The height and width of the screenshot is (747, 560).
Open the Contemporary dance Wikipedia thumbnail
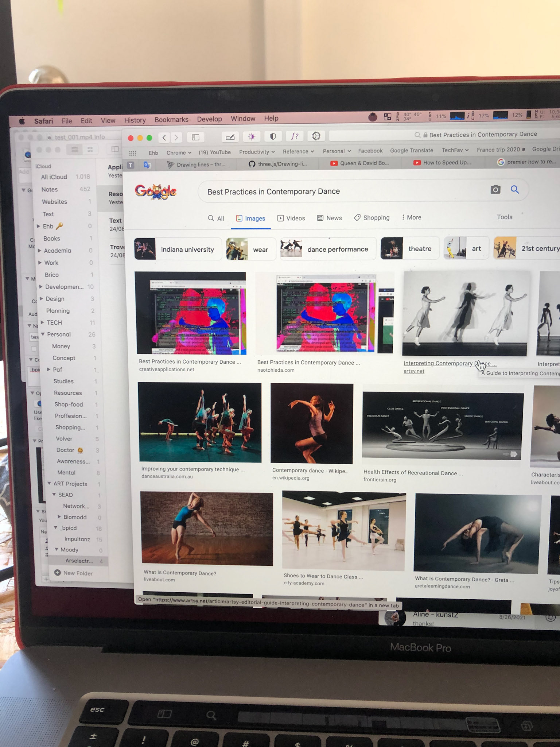point(312,423)
